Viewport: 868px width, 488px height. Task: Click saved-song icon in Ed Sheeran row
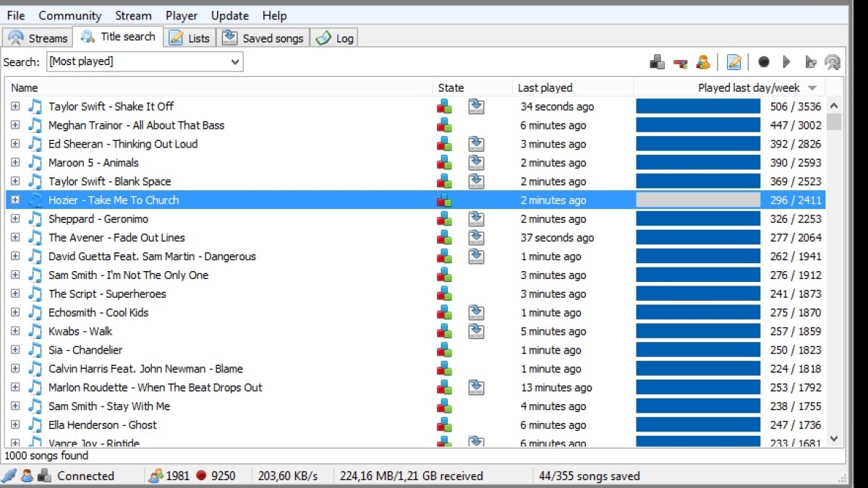coord(476,144)
